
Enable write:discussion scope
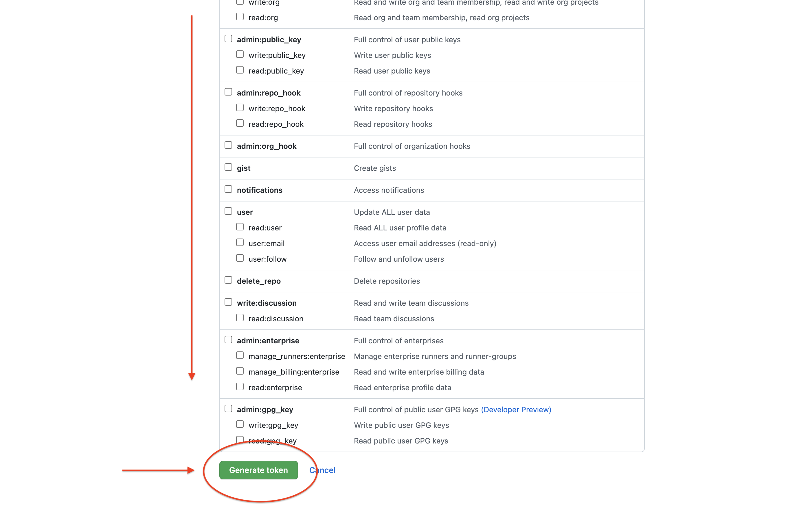(228, 302)
